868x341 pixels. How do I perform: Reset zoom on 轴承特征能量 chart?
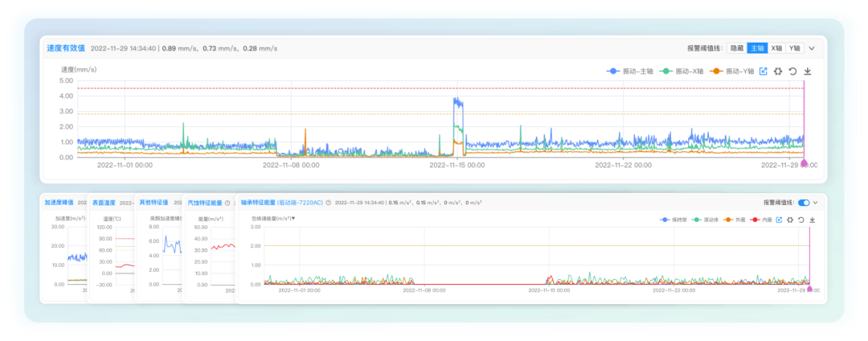point(801,220)
